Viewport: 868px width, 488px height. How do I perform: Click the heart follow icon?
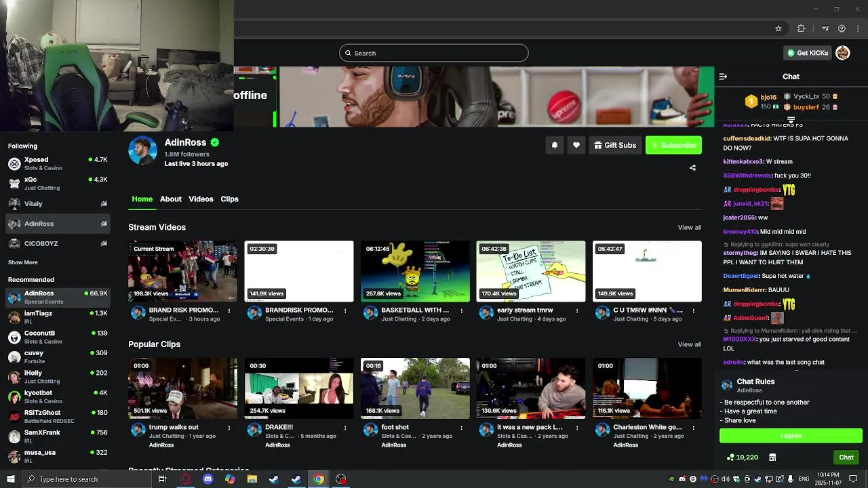tap(576, 145)
